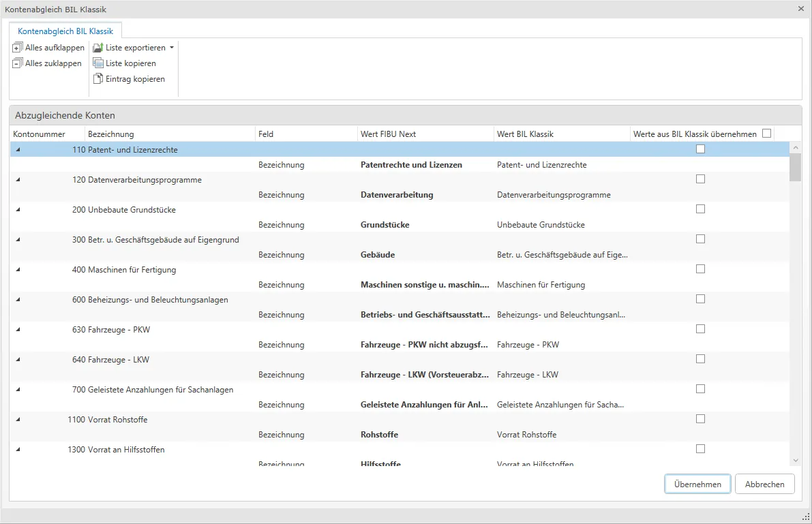
Task: Collapse the 120 Datenverarbeitungsprogramme row
Action: tap(18, 180)
